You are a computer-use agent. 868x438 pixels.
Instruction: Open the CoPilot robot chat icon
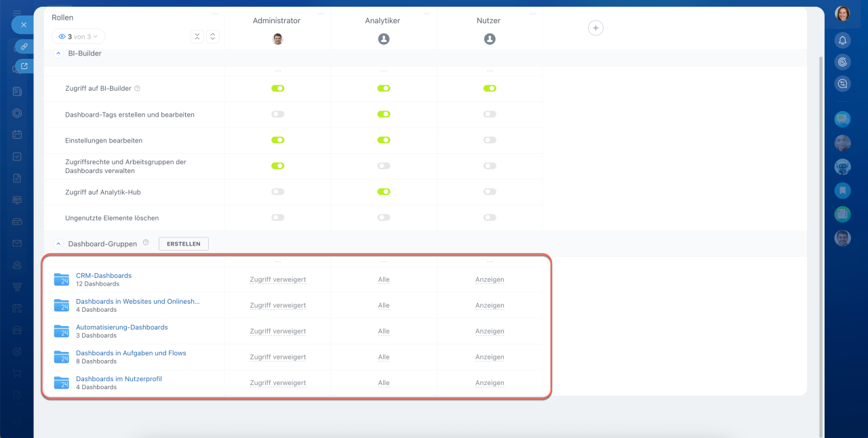click(842, 167)
